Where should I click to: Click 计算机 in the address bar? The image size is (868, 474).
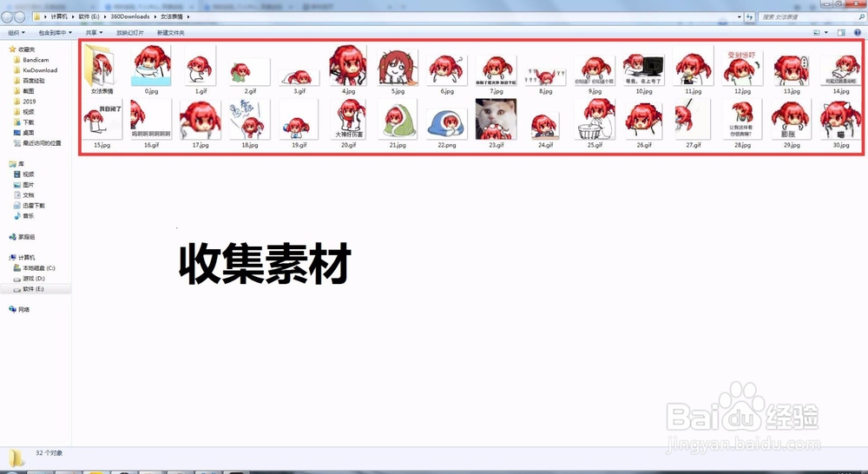pyautogui.click(x=59, y=17)
